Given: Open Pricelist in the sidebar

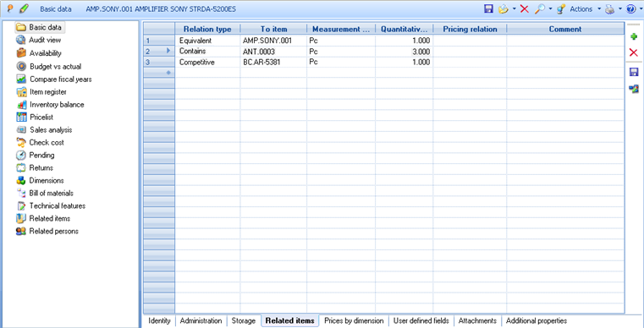Looking at the screenshot, I should click(x=41, y=118).
